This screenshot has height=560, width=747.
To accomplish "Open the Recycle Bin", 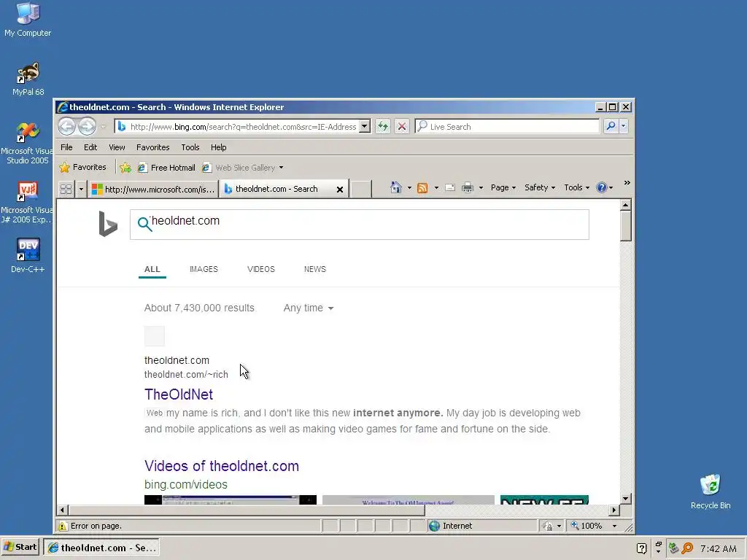I will click(x=711, y=492).
